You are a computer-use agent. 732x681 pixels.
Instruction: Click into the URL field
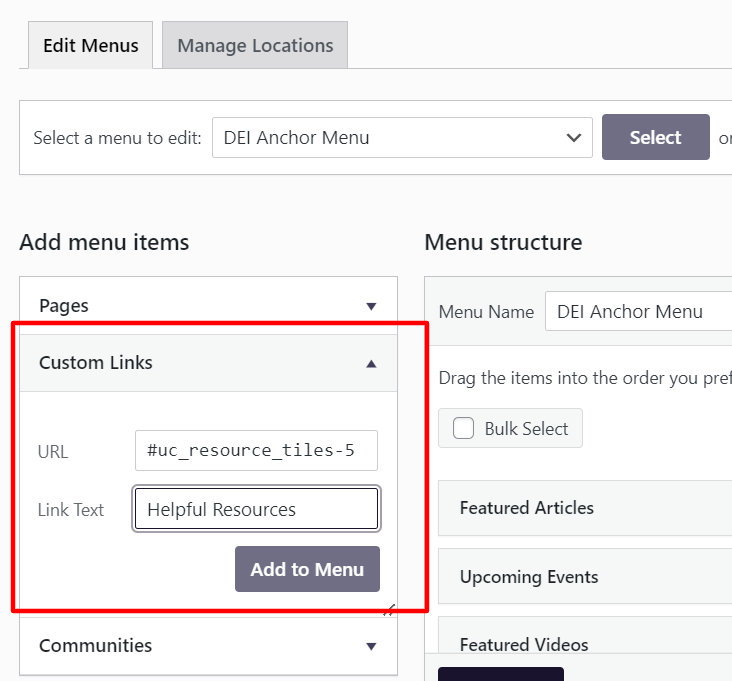(x=256, y=451)
